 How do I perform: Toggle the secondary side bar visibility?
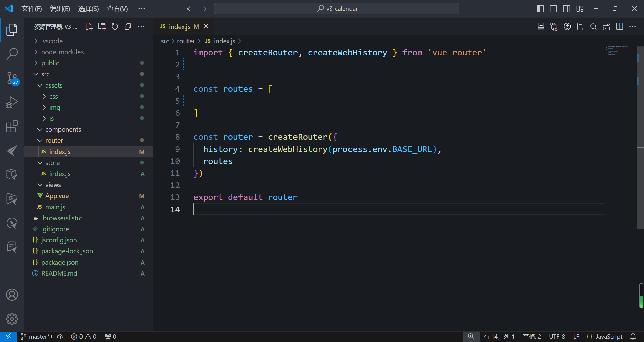(x=567, y=9)
